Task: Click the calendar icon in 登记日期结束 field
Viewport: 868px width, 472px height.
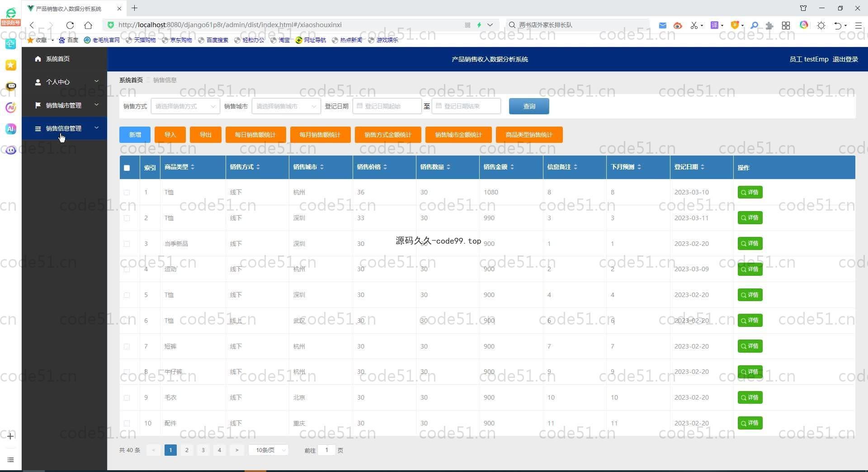Action: click(x=439, y=106)
